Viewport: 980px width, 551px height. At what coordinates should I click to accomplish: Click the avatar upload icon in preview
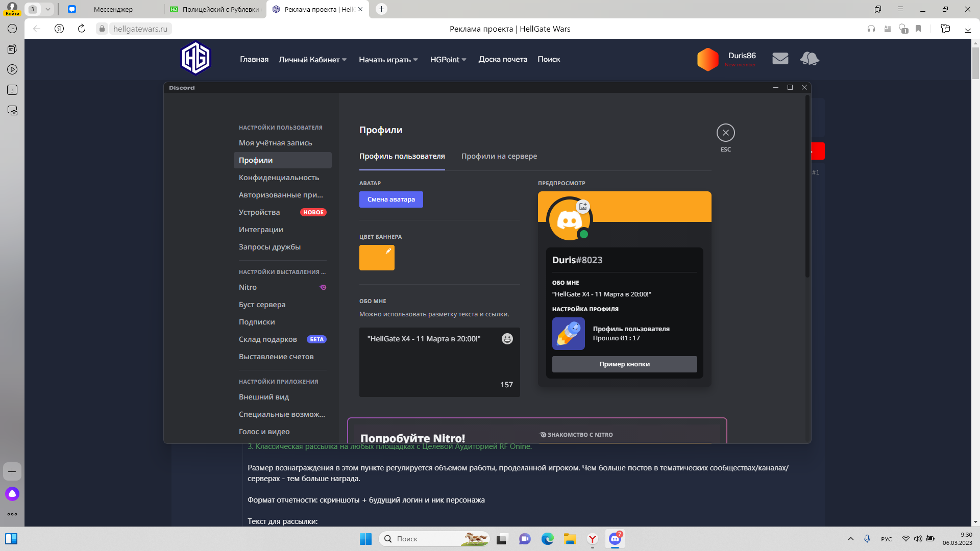tap(583, 206)
